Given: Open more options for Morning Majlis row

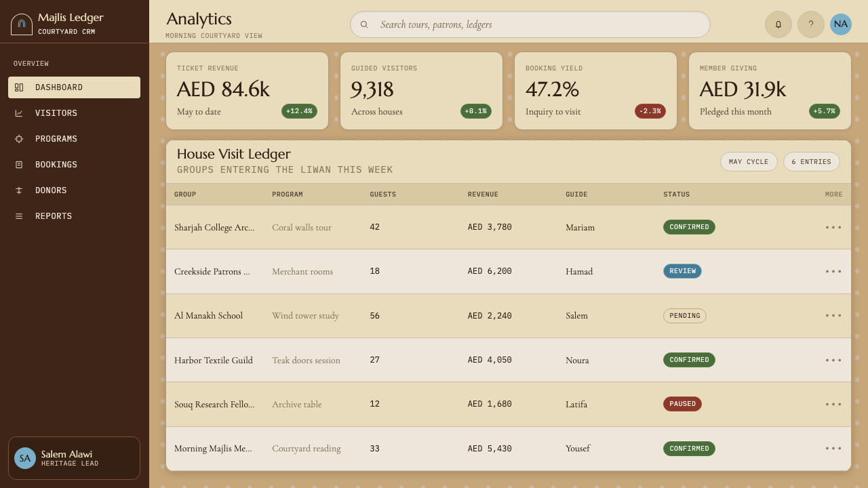Looking at the screenshot, I should point(833,448).
